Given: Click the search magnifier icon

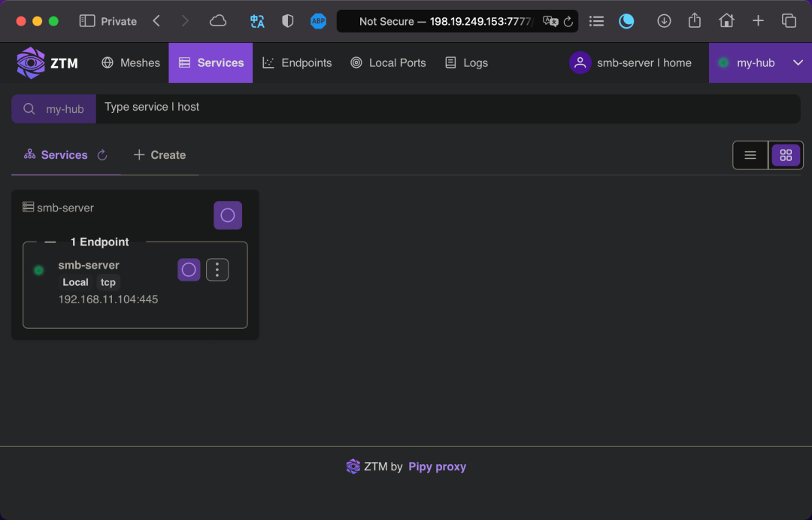Looking at the screenshot, I should point(29,109).
